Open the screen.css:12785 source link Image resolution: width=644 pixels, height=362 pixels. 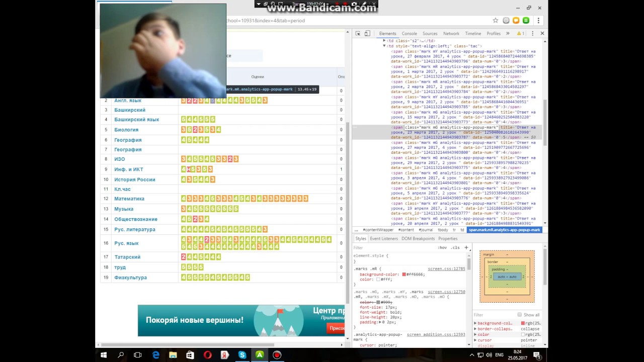click(x=446, y=269)
